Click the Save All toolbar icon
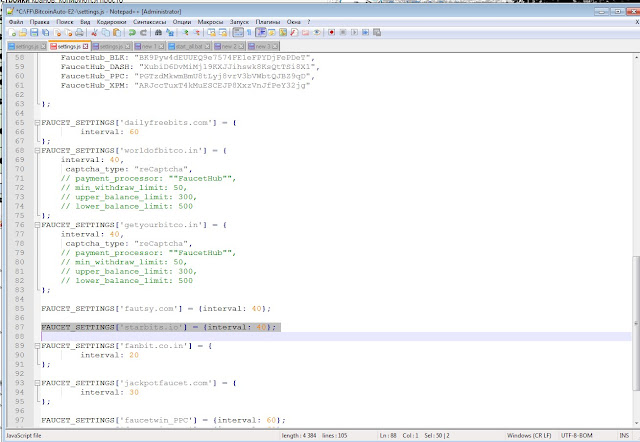The height and width of the screenshot is (442, 640). click(x=46, y=32)
